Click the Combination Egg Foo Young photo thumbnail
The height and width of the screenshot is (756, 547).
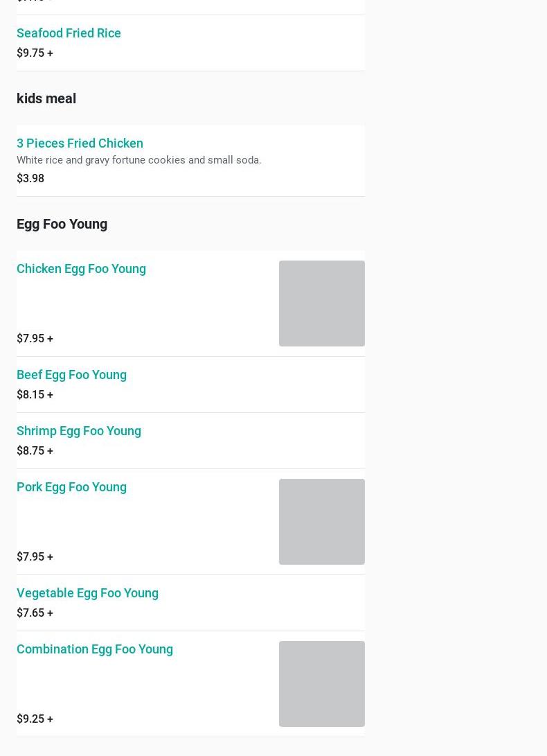tap(321, 684)
